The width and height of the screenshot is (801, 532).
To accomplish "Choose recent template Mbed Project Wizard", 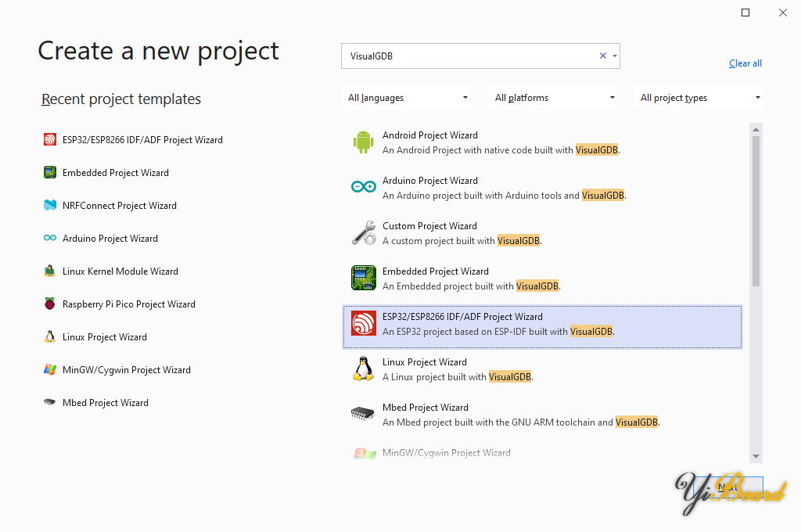I will [96, 402].
